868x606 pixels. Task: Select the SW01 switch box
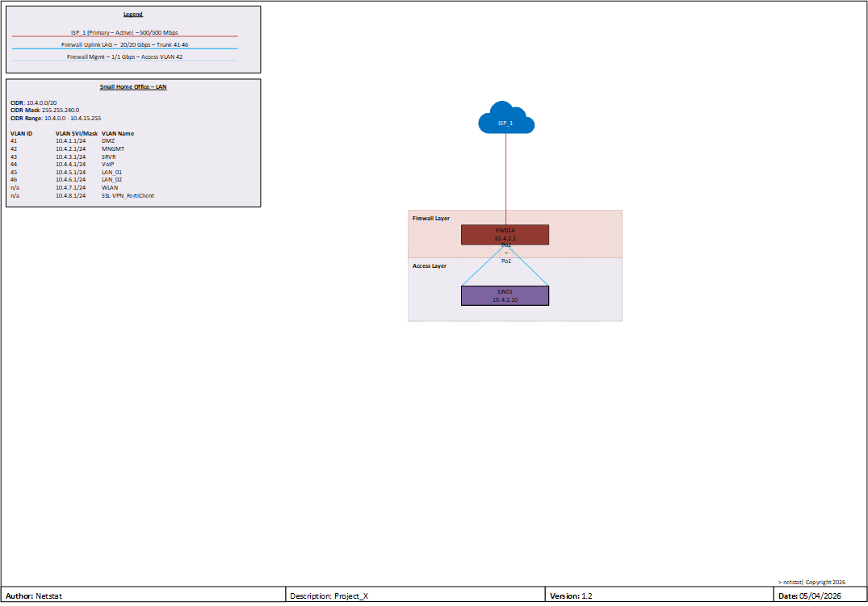pos(505,295)
